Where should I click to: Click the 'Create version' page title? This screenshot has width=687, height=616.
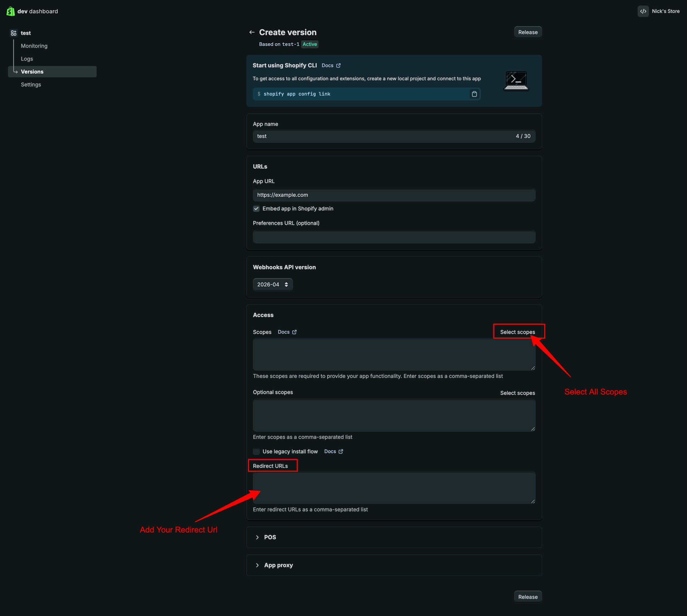point(288,32)
